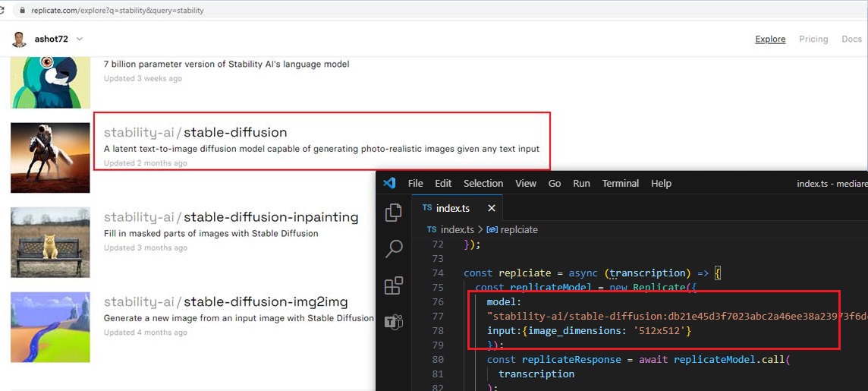Screen dimensions: 868x391
Task: Open the VS Code Extensions icon
Action: click(393, 285)
